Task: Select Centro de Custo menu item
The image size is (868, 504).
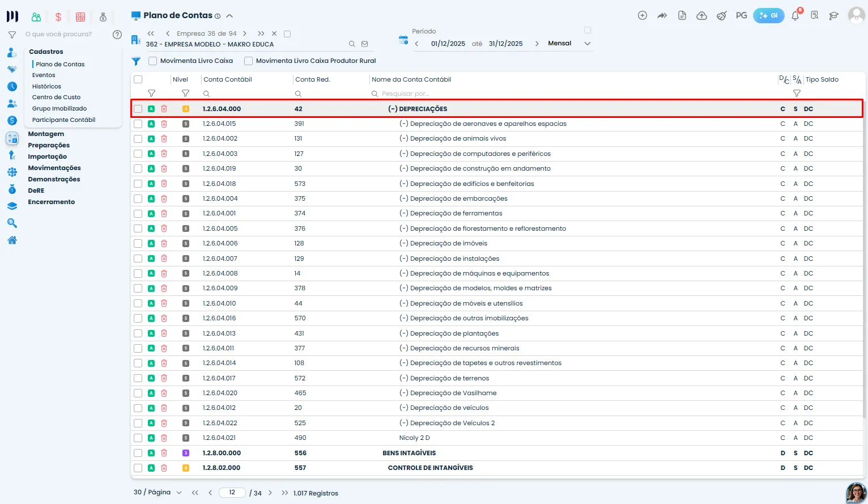Action: click(x=57, y=97)
